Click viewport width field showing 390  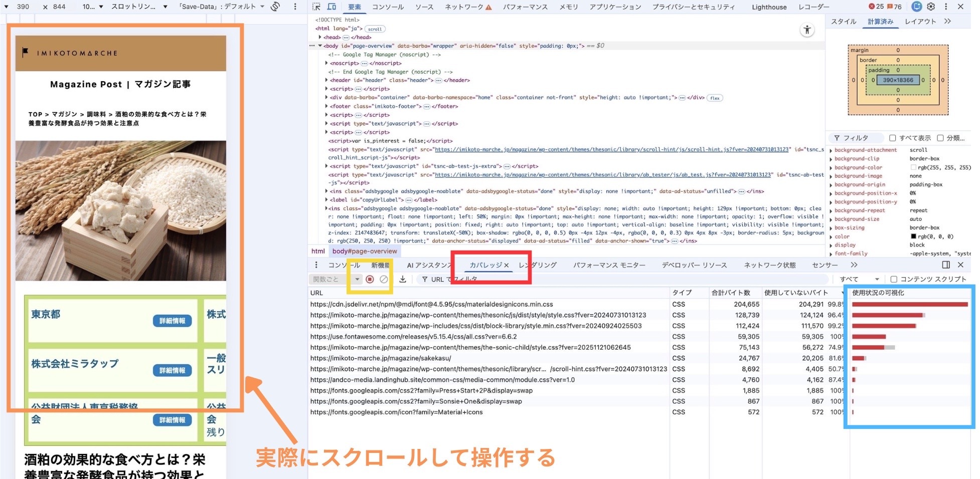click(23, 7)
